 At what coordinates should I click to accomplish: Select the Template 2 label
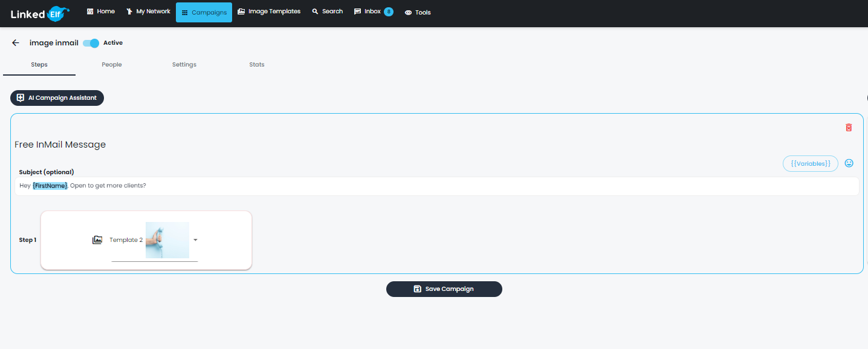click(x=126, y=240)
